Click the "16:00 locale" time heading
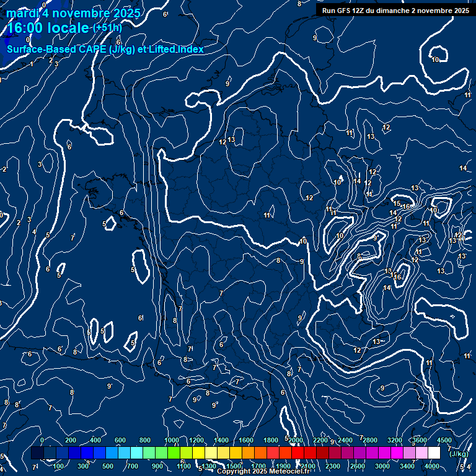Image resolution: width=476 pixels, height=476 pixels. 48,28
